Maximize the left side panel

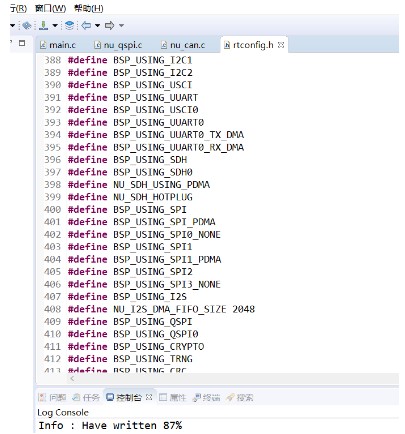coord(22,43)
